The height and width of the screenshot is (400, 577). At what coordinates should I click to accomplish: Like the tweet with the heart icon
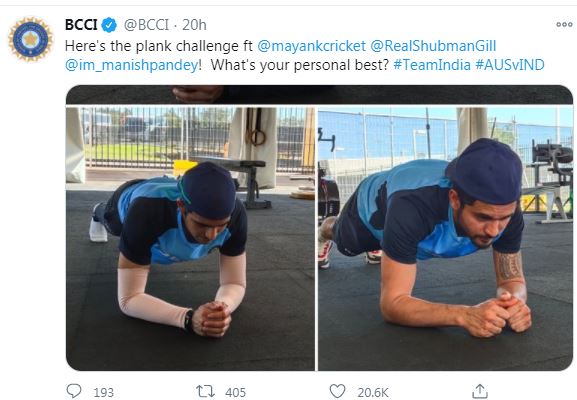click(337, 391)
